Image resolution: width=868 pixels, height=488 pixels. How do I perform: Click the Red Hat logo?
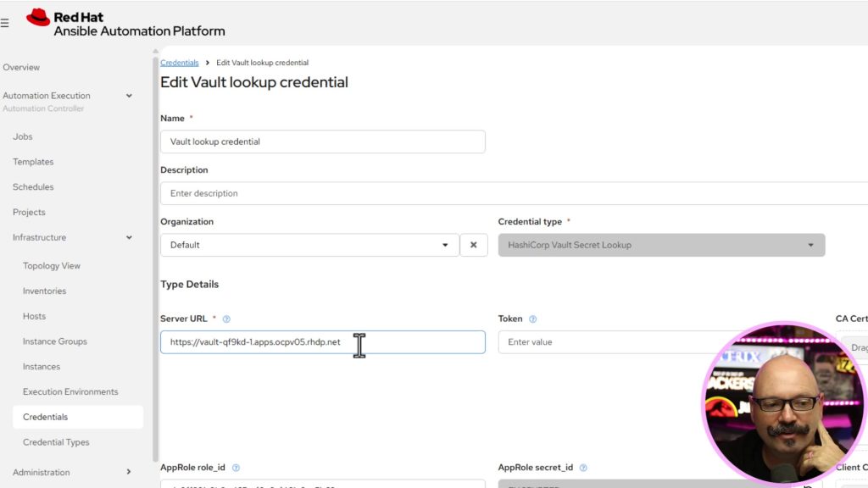point(125,23)
